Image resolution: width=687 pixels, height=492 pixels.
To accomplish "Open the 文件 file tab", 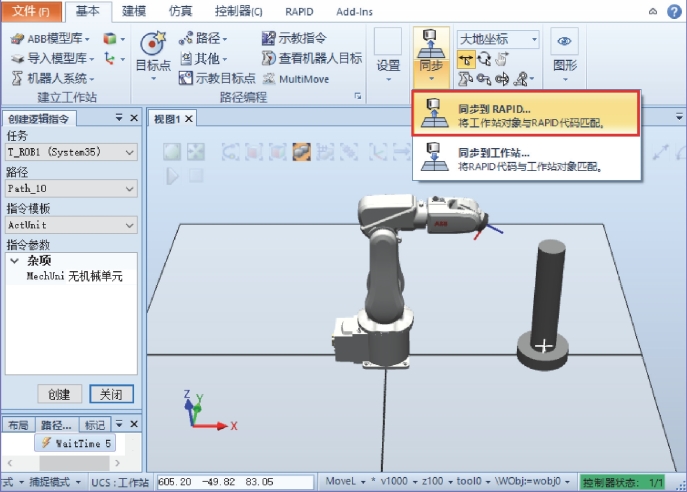I will click(31, 11).
